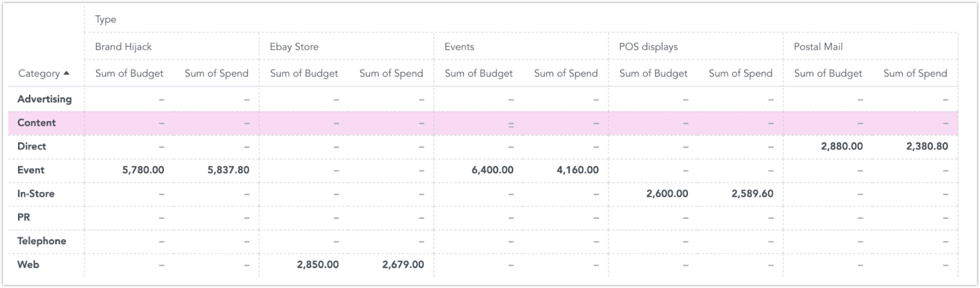
Task: Click the Postal Mail column group header
Action: pos(818,47)
